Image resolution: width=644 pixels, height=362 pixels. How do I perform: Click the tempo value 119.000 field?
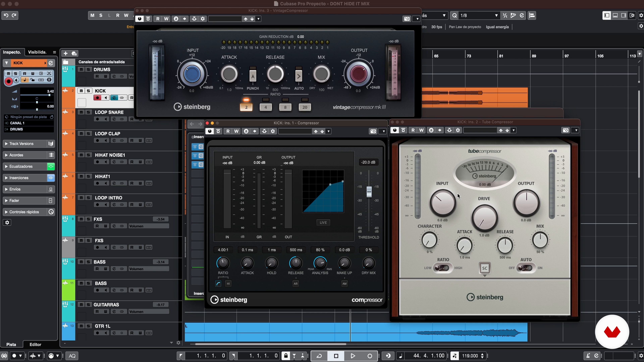pos(470,356)
